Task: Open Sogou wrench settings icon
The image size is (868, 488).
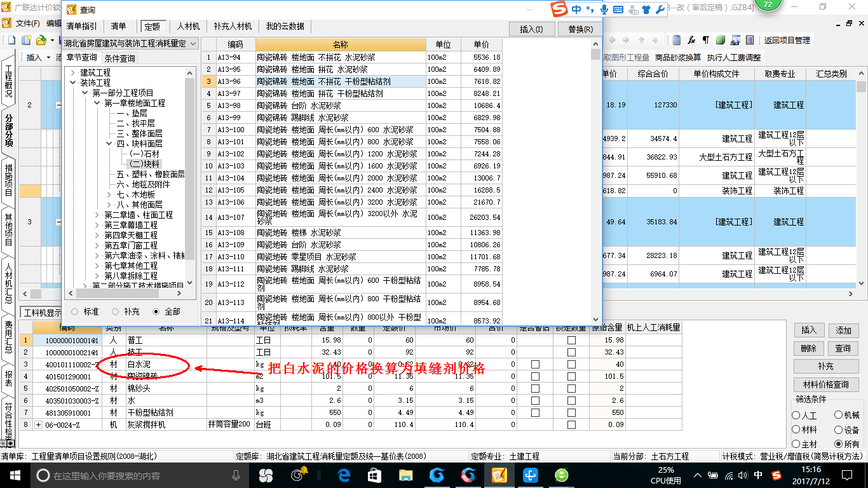Action: point(660,10)
